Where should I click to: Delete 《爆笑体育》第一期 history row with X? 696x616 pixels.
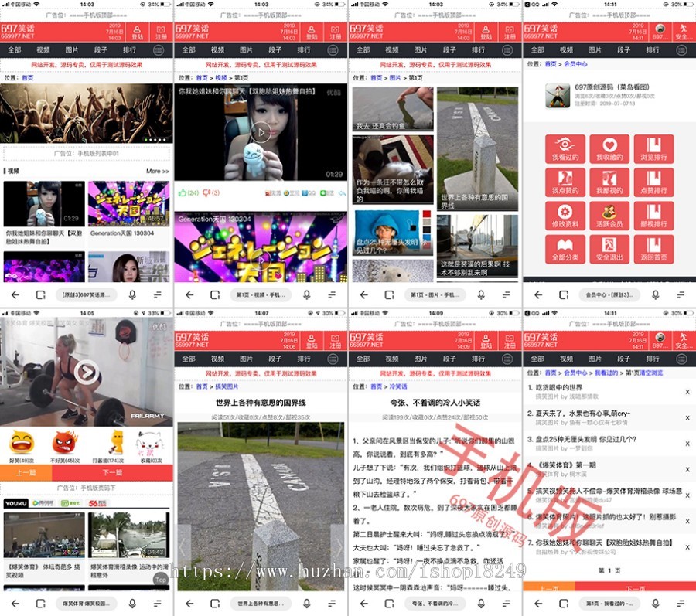[x=687, y=469]
